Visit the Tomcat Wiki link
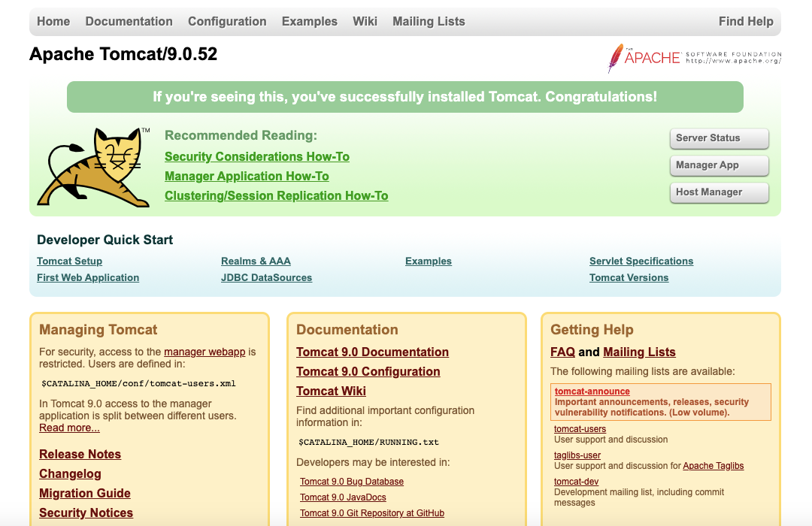This screenshot has height=526, width=812. coord(331,391)
